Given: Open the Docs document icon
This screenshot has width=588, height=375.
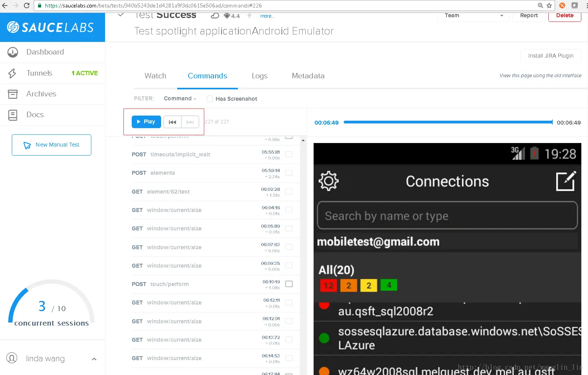Looking at the screenshot, I should [13, 115].
